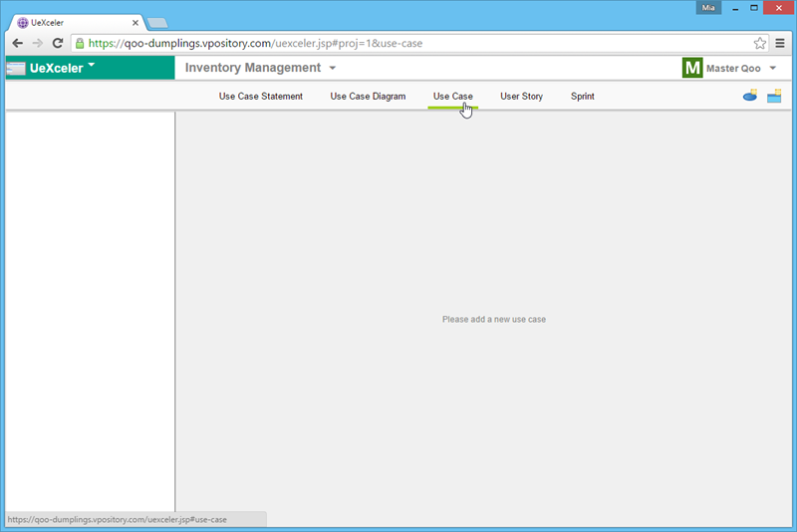797x532 pixels.
Task: Switch to Use Case Statement tab
Action: pyautogui.click(x=261, y=96)
